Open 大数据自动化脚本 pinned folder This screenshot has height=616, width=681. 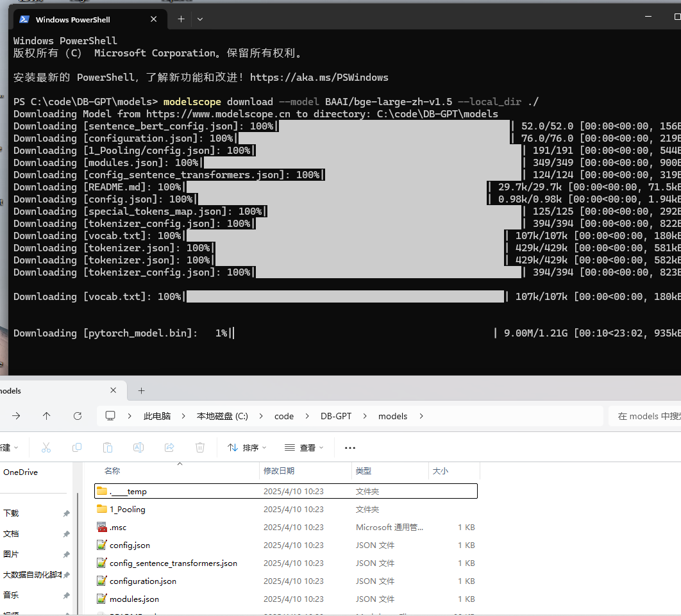(32, 574)
